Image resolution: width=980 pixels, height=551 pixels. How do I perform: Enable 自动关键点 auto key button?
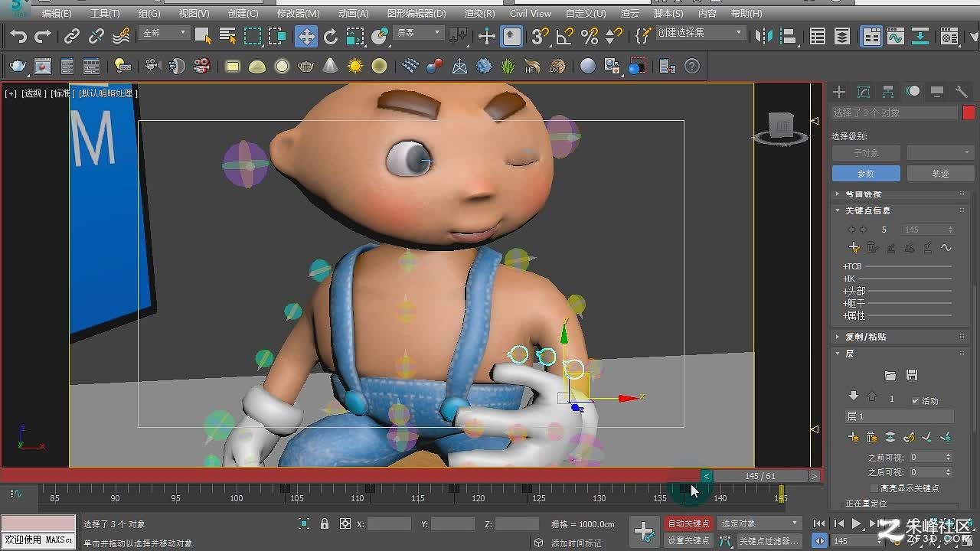click(689, 523)
